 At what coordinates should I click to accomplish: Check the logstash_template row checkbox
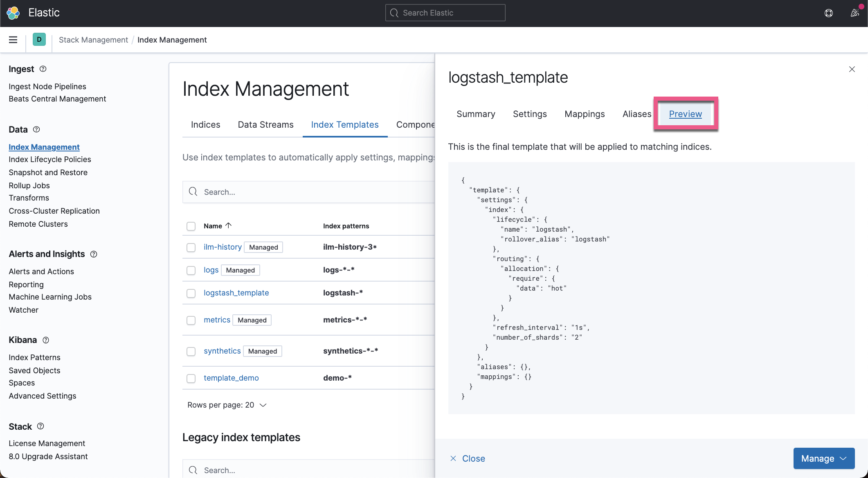click(x=191, y=293)
